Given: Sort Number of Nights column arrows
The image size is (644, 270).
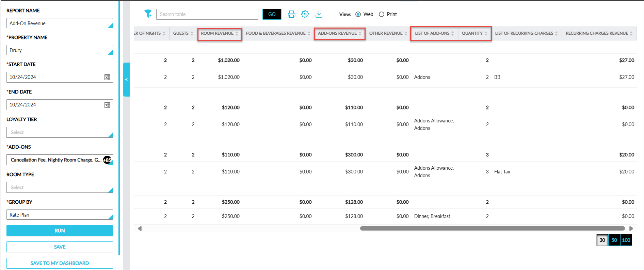Looking at the screenshot, I should click(x=164, y=33).
